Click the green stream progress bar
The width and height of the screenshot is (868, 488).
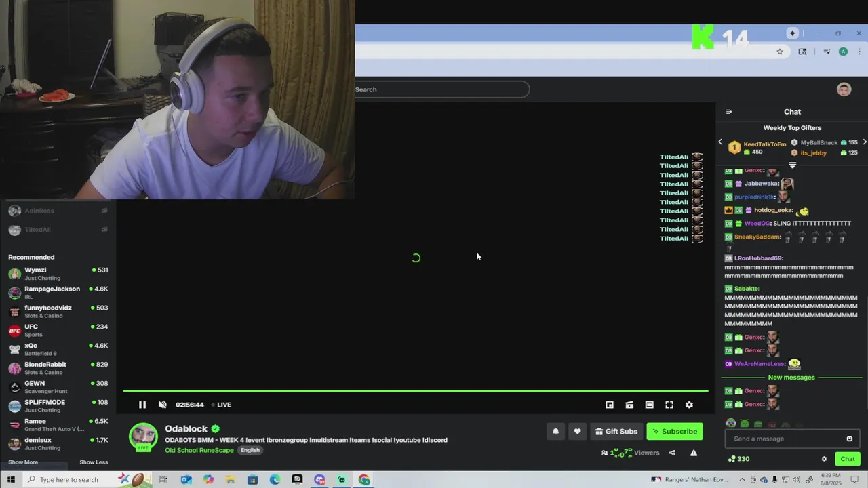click(416, 390)
